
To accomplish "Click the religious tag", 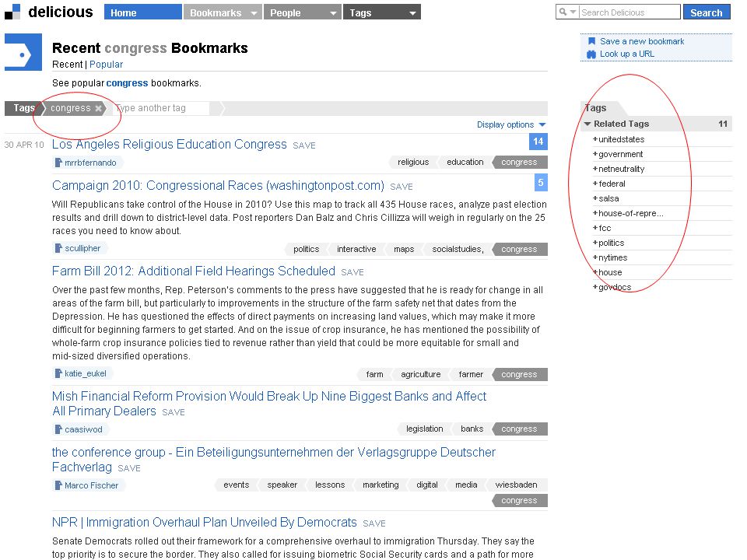I will [x=413, y=163].
